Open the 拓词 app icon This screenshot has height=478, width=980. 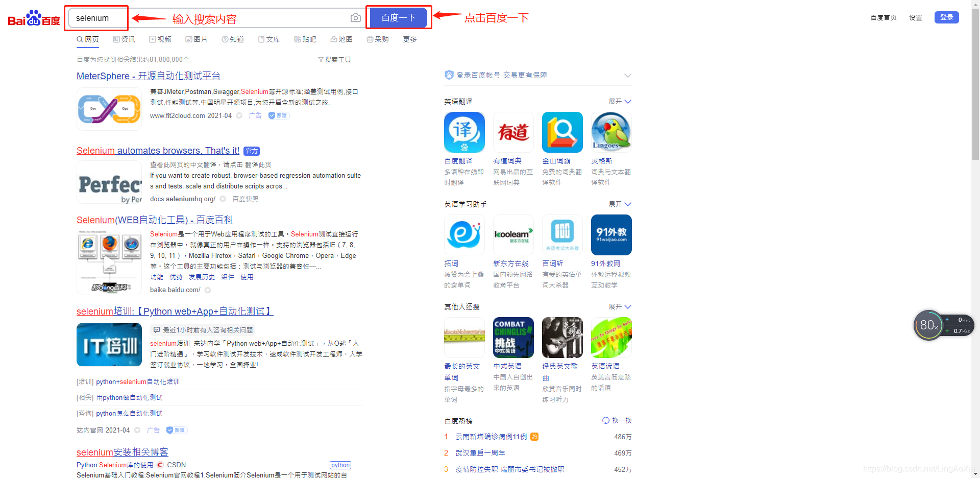click(464, 235)
